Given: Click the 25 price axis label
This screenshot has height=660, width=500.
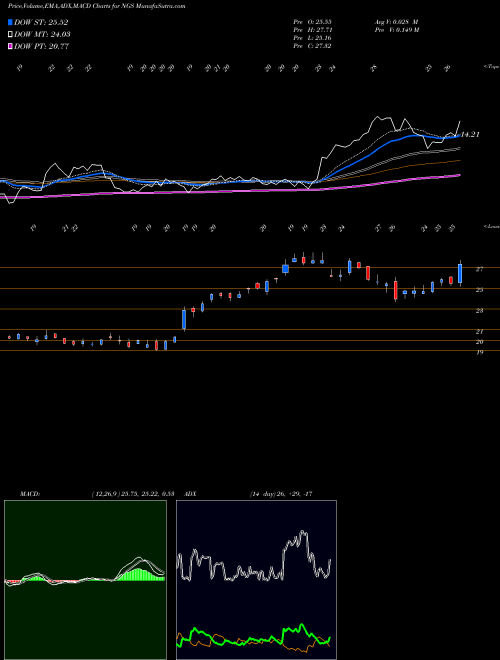Looking at the screenshot, I should coord(479,290).
